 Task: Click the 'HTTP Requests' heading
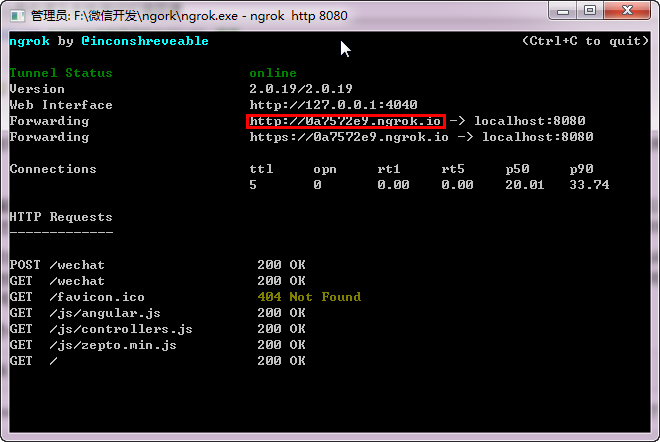point(61,217)
